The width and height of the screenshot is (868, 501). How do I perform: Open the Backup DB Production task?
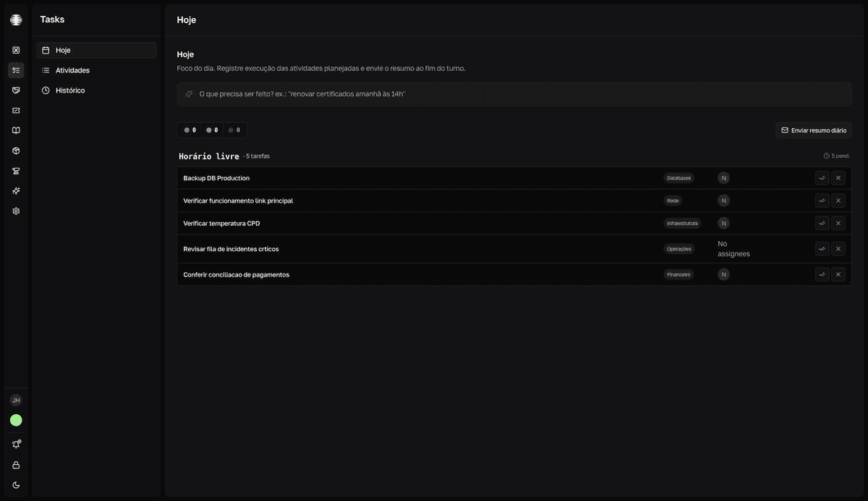[216, 178]
